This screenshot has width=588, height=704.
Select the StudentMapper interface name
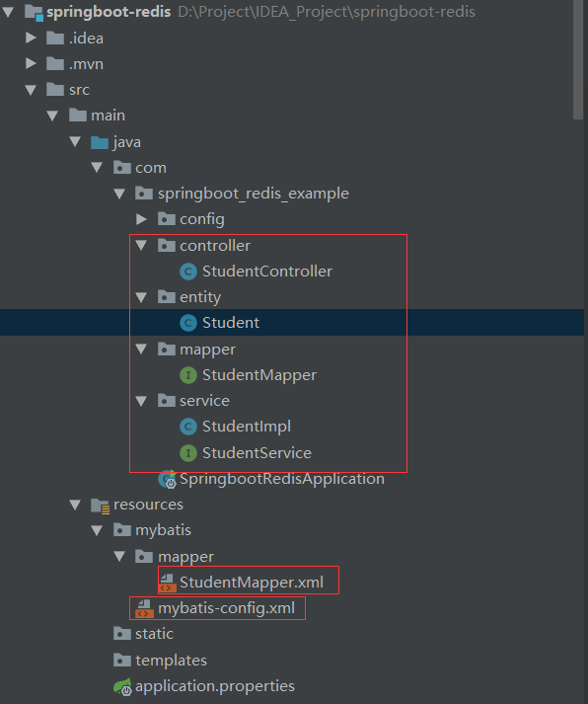pyautogui.click(x=259, y=375)
